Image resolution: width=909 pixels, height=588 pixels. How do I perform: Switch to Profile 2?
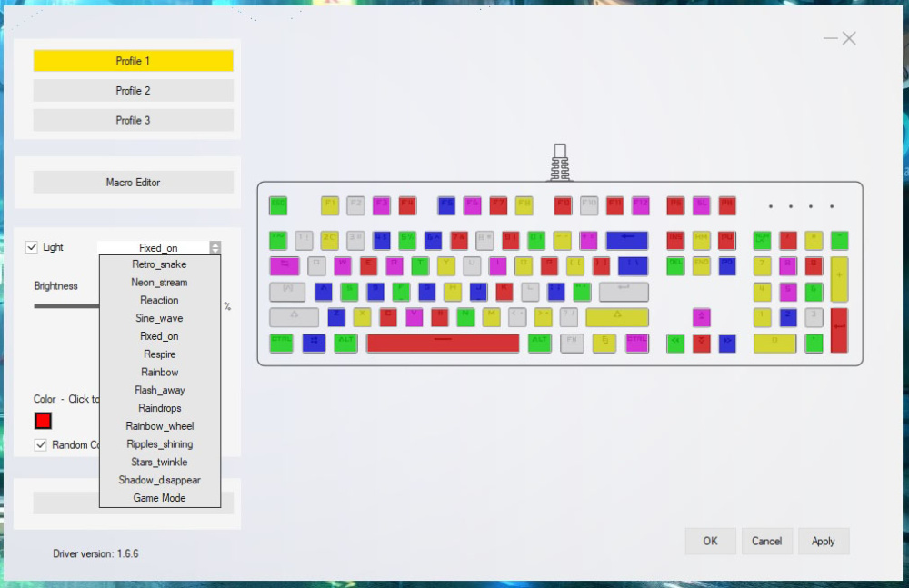coord(134,91)
